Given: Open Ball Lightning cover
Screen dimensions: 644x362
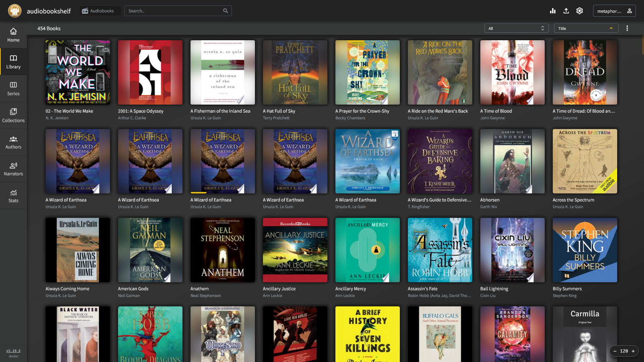Looking at the screenshot, I should [x=513, y=250].
